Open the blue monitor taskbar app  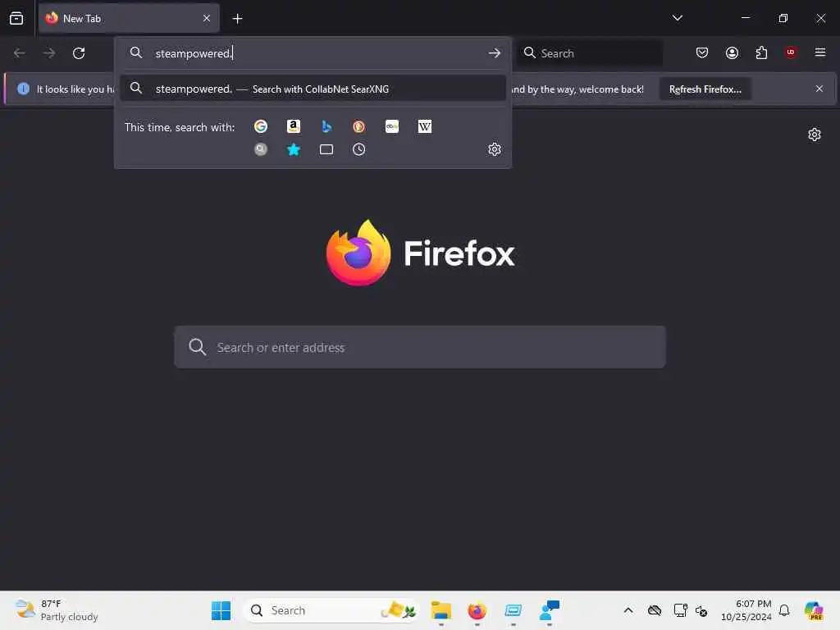[x=513, y=610]
